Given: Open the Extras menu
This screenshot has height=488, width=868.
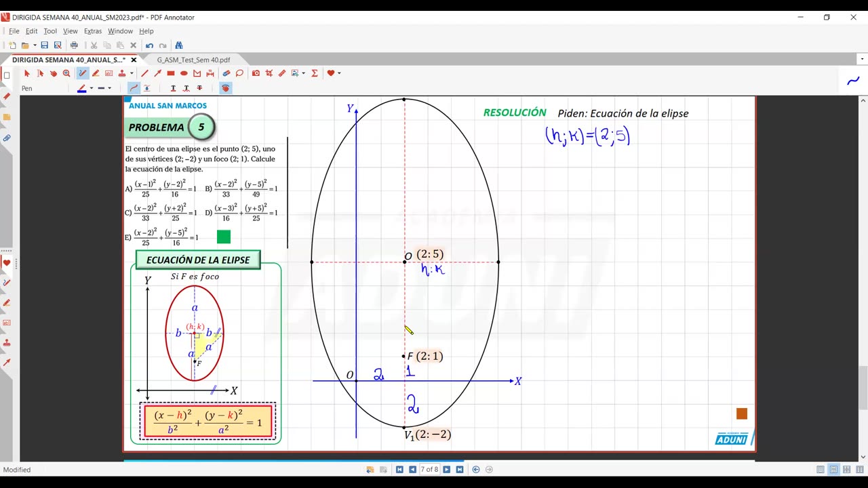Looking at the screenshot, I should (93, 31).
